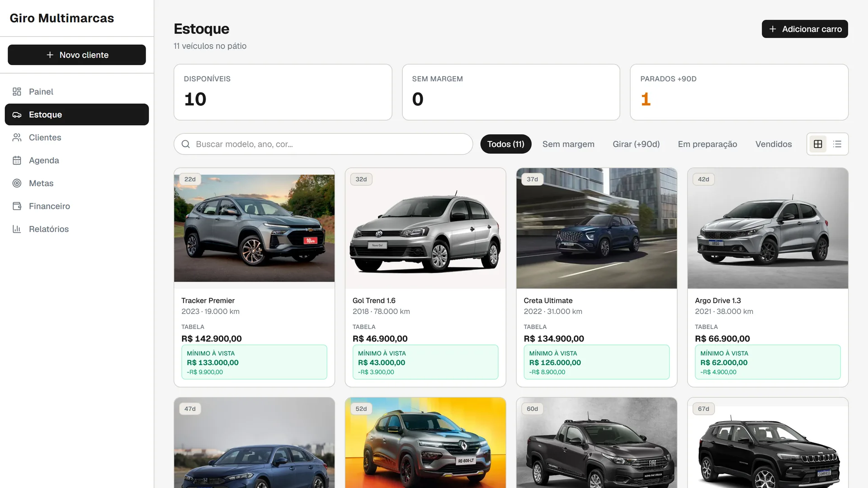Viewport: 868px width, 488px height.
Task: Open the 67d black Jeep Compass photo
Action: coord(768,443)
